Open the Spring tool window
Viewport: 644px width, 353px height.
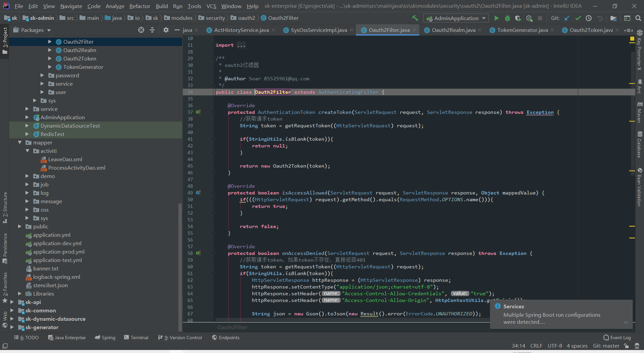105,338
